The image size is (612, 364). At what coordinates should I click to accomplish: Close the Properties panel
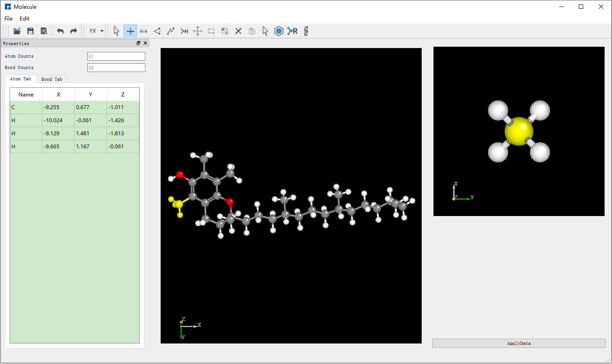pos(145,43)
